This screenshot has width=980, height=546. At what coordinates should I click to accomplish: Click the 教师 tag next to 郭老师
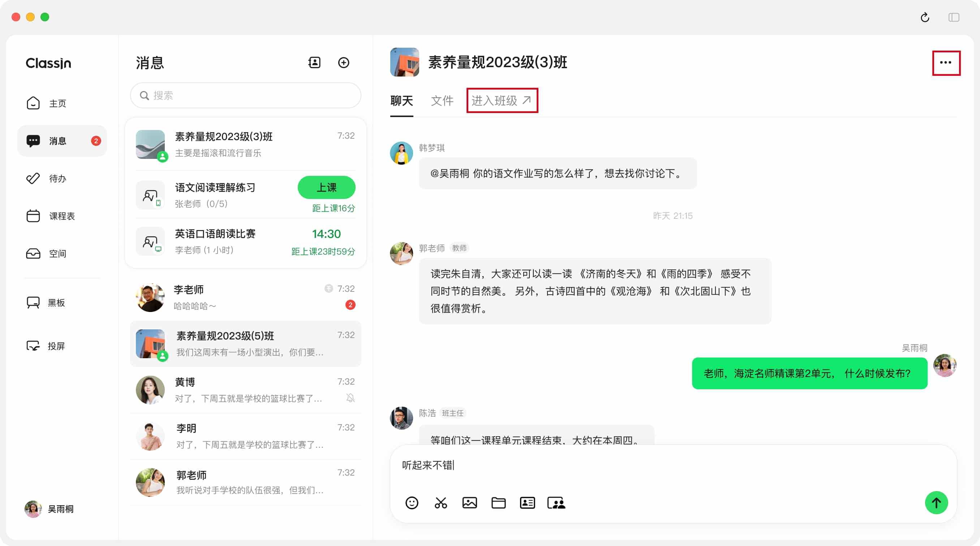(x=459, y=248)
